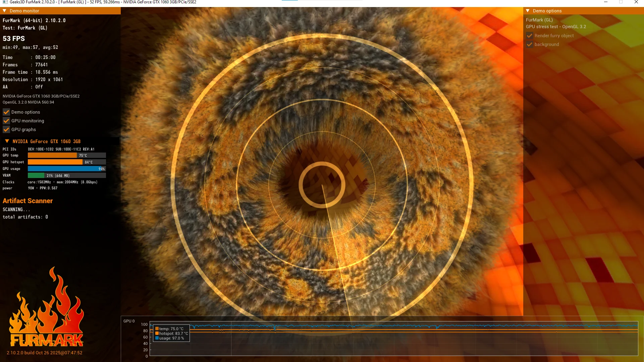Click the Demo options title bar

[584, 11]
